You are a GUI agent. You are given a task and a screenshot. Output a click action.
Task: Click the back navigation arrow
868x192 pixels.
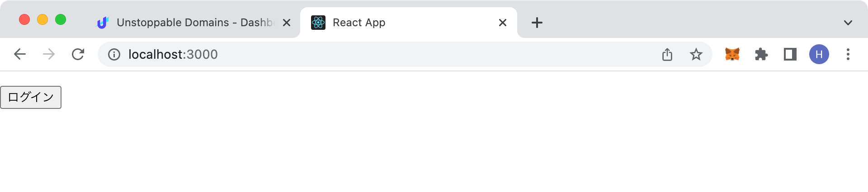20,54
